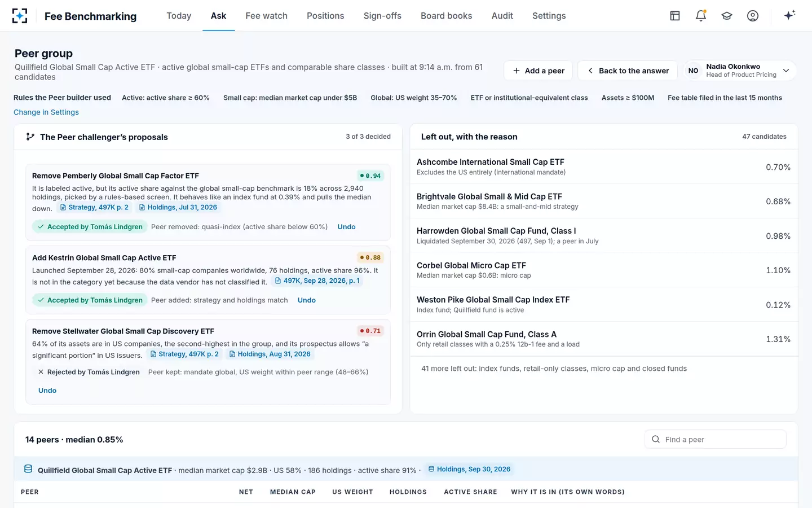Open the Settings tab

click(x=549, y=16)
